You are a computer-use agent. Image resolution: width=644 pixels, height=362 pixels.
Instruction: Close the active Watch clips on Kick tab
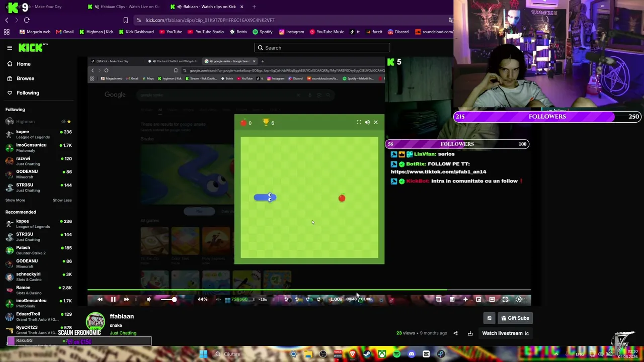point(242,7)
